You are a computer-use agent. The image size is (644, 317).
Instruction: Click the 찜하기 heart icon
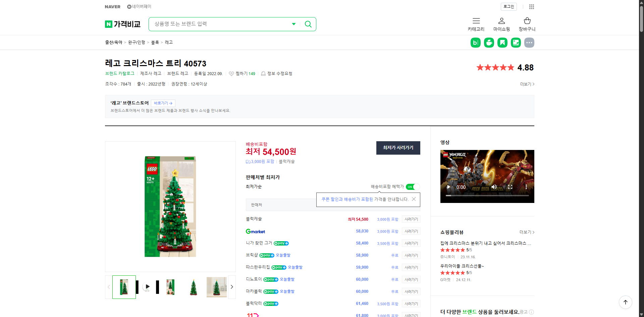point(231,73)
